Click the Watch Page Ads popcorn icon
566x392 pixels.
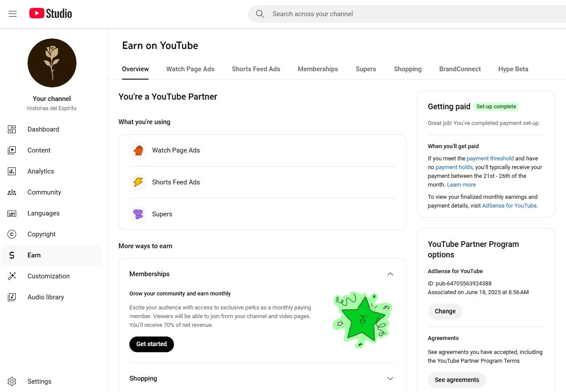[138, 150]
